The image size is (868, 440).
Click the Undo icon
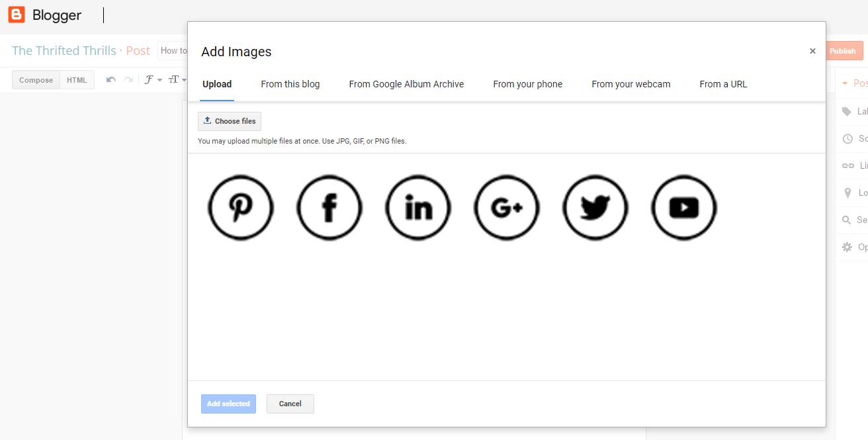[110, 79]
